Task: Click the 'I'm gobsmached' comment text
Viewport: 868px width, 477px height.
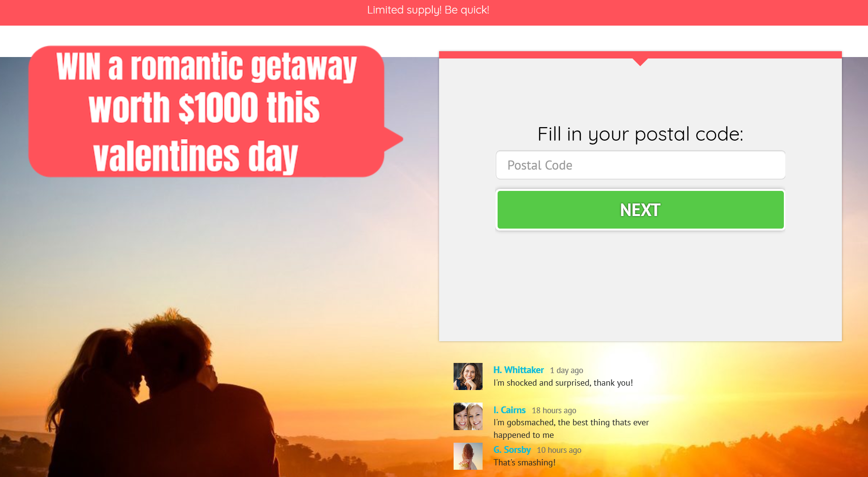Action: click(571, 429)
